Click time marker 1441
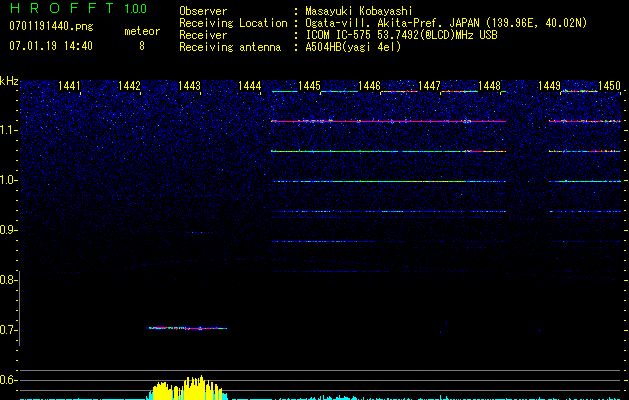 [x=69, y=86]
